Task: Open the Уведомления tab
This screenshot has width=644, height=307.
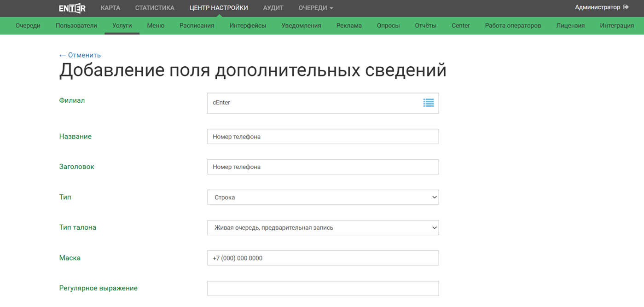Action: (301, 26)
